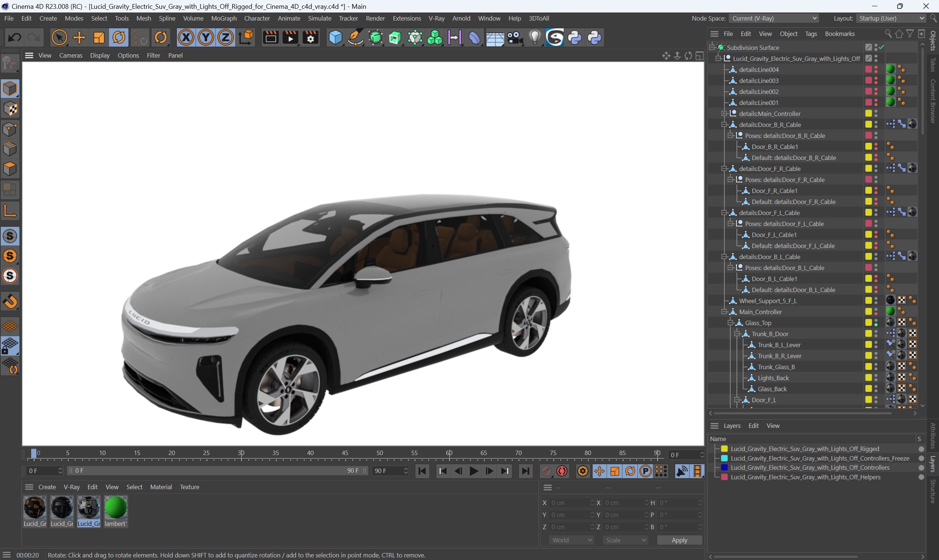The width and height of the screenshot is (939, 560).
Task: Click color swatch of Rigged layer
Action: pyautogui.click(x=724, y=449)
